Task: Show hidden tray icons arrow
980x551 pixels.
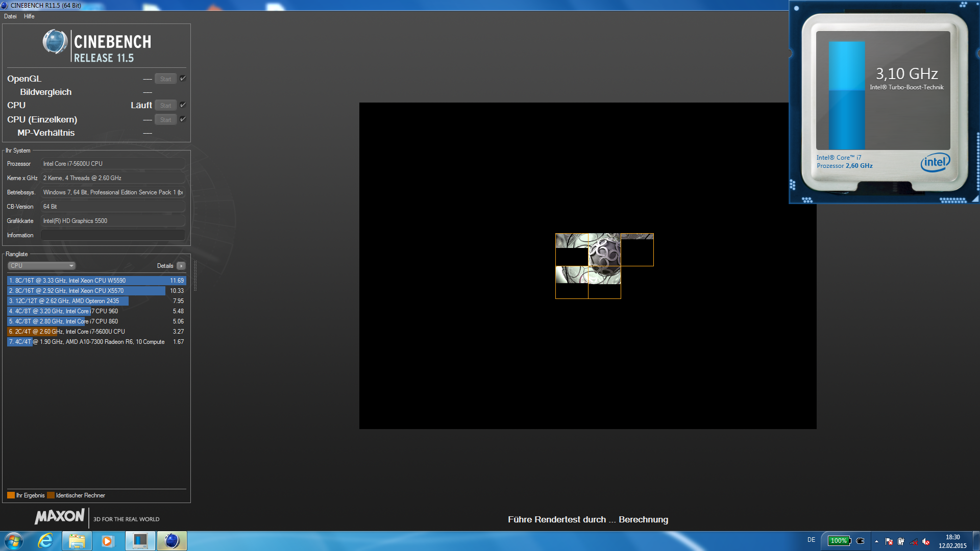Action: [x=876, y=541]
